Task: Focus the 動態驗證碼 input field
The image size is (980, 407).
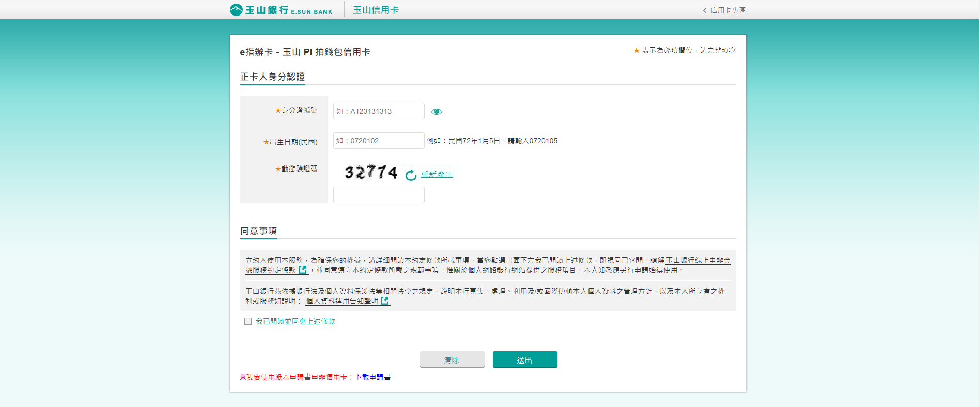Action: [x=379, y=195]
